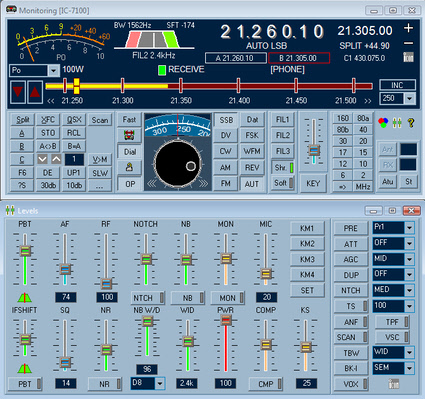Screen dimensions: 425x399
Task: Select FIL1 filter
Action: [283, 120]
